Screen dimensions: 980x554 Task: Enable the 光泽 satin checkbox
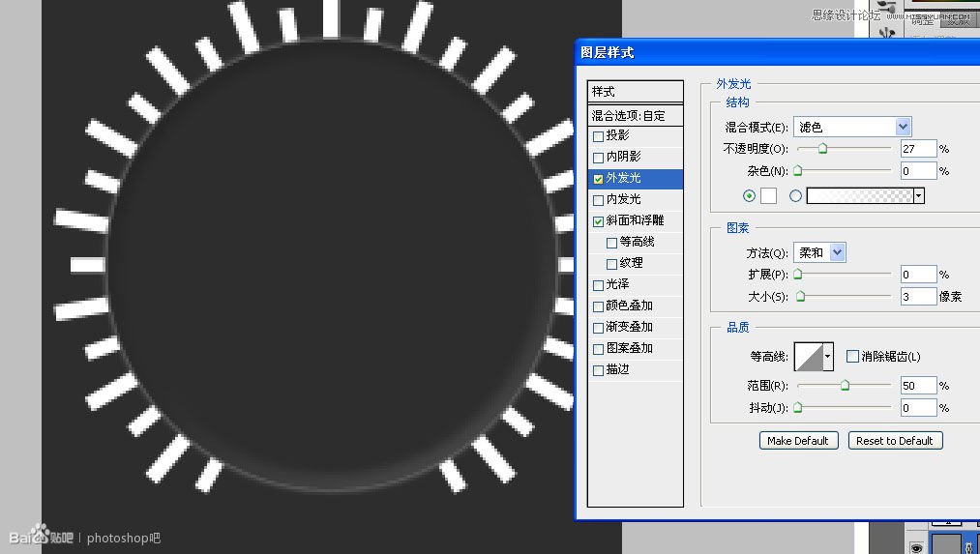coord(598,285)
